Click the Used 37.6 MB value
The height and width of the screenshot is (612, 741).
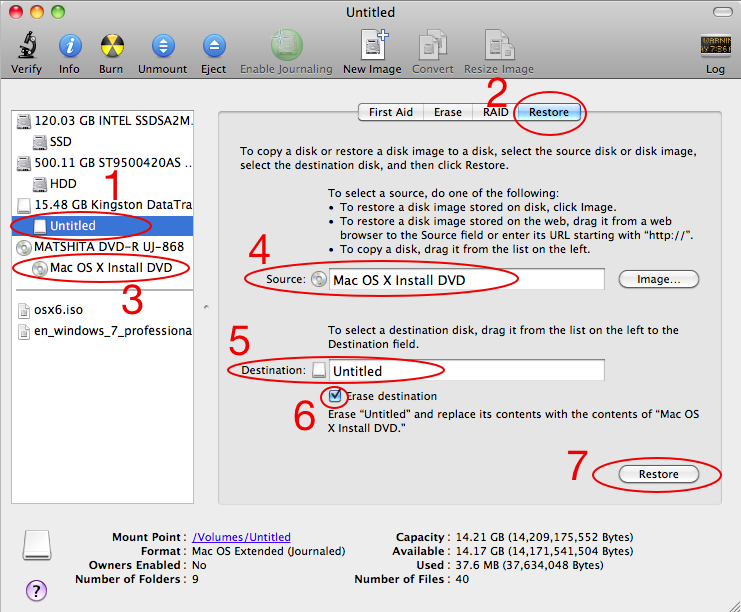pyautogui.click(x=529, y=565)
